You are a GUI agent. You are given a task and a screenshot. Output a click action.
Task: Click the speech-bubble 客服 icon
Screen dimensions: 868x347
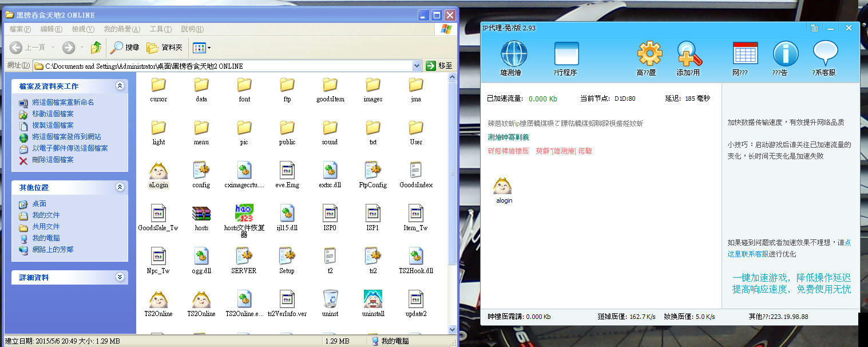click(825, 54)
